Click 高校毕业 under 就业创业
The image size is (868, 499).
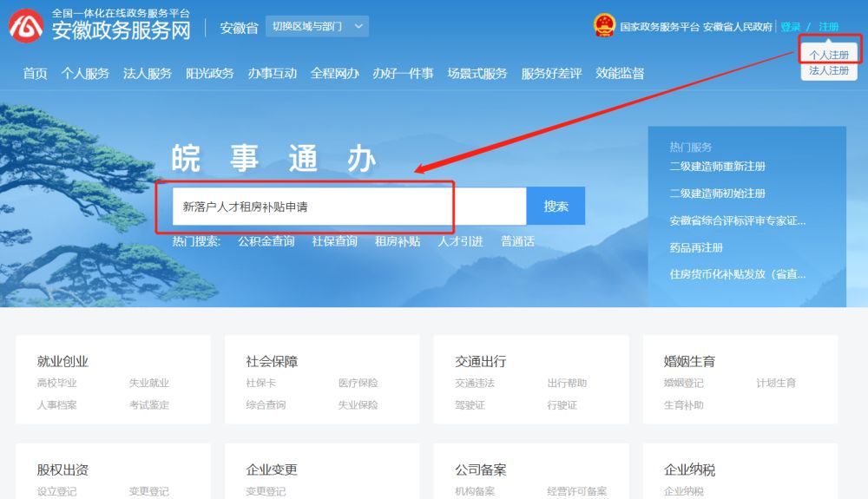click(x=57, y=383)
